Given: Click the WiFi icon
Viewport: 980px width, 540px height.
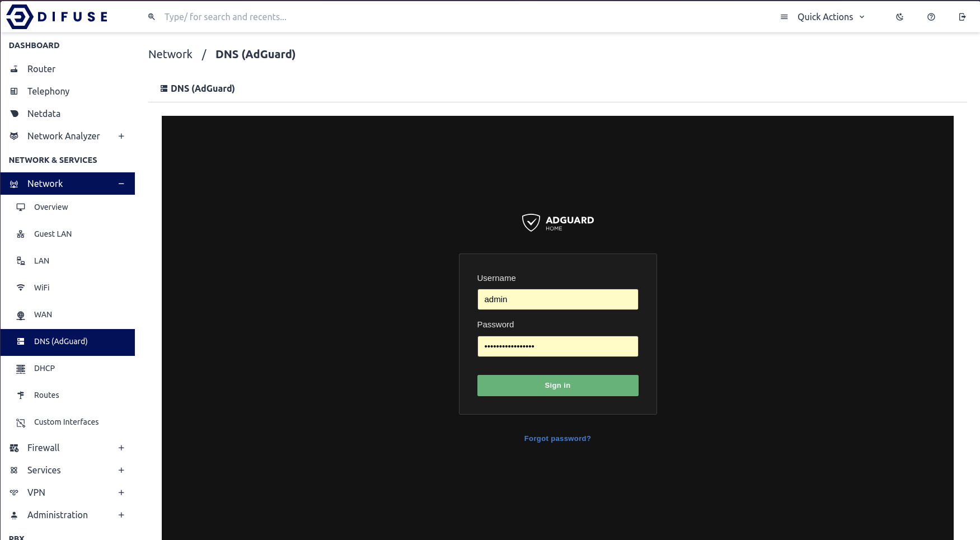Looking at the screenshot, I should pyautogui.click(x=21, y=288).
